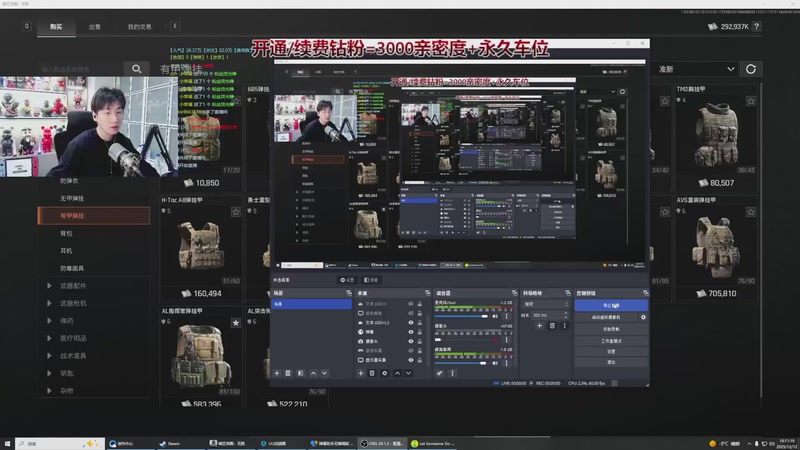Add a new scene with the plus icon in the OBS Scenes panel
The image size is (800, 450).
[x=277, y=373]
